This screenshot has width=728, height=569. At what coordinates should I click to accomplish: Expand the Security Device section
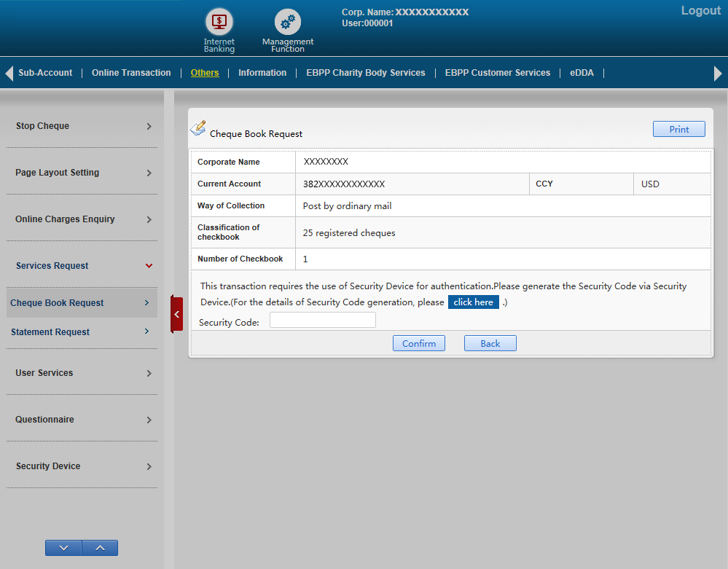[82, 466]
